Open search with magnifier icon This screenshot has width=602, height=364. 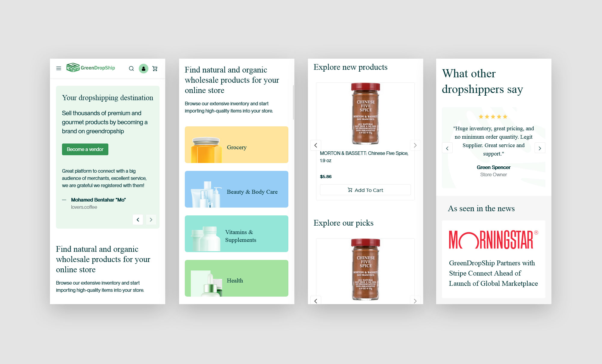(131, 69)
